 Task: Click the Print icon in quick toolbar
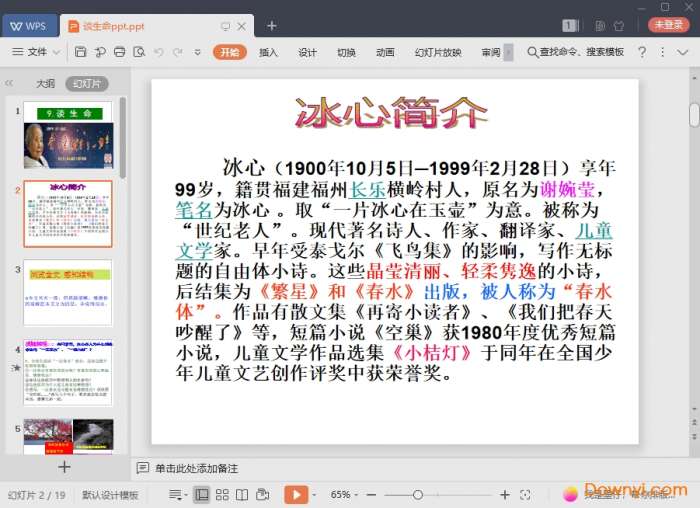(120, 52)
